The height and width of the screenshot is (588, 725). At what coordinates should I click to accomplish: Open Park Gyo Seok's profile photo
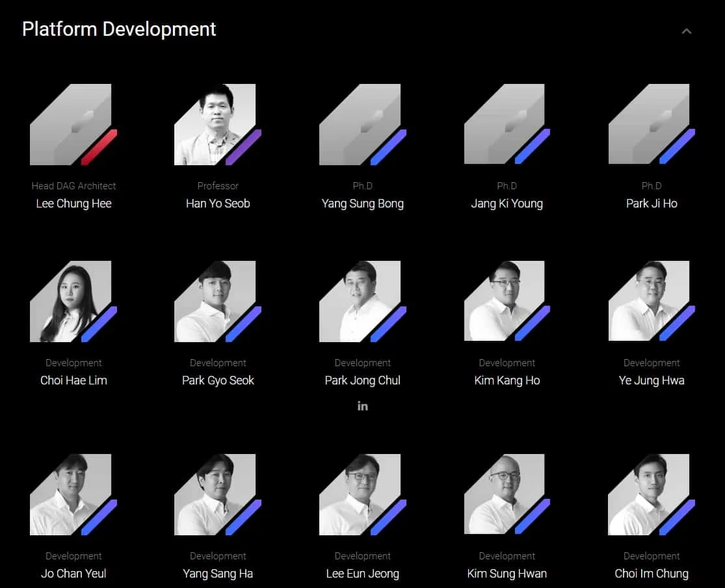point(217,301)
